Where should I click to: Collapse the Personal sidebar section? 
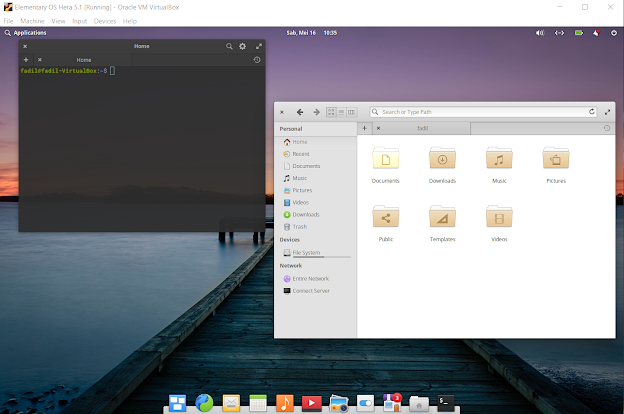[x=291, y=129]
